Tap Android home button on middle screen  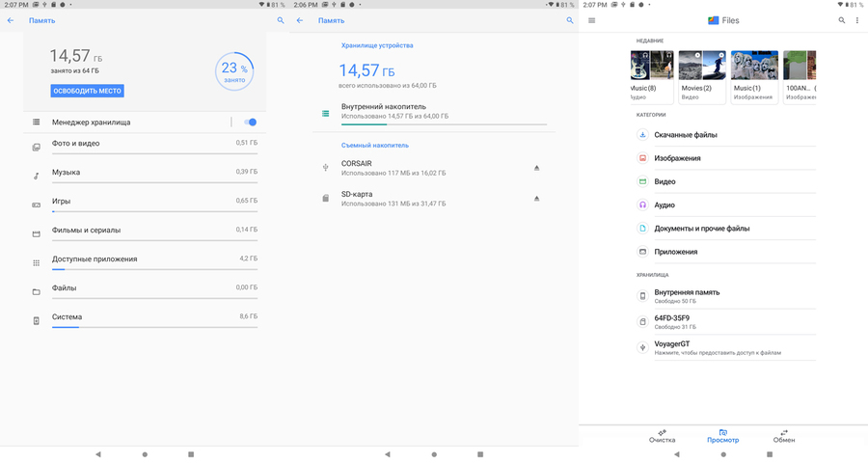pyautogui.click(x=434, y=454)
